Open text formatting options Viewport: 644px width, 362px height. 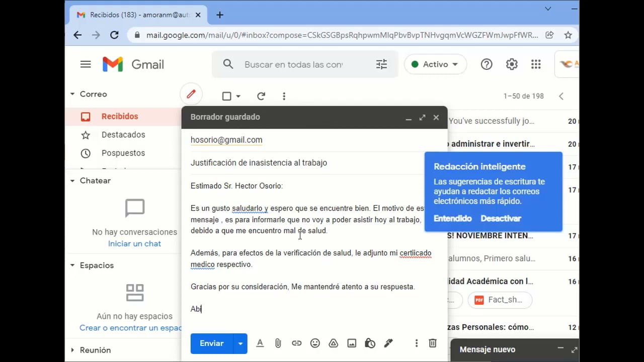(260, 343)
